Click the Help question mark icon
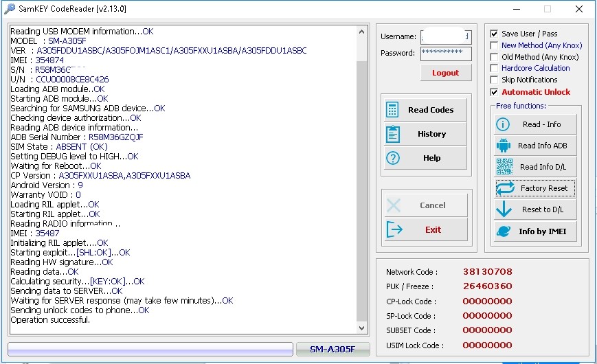597x364 pixels. coord(393,158)
